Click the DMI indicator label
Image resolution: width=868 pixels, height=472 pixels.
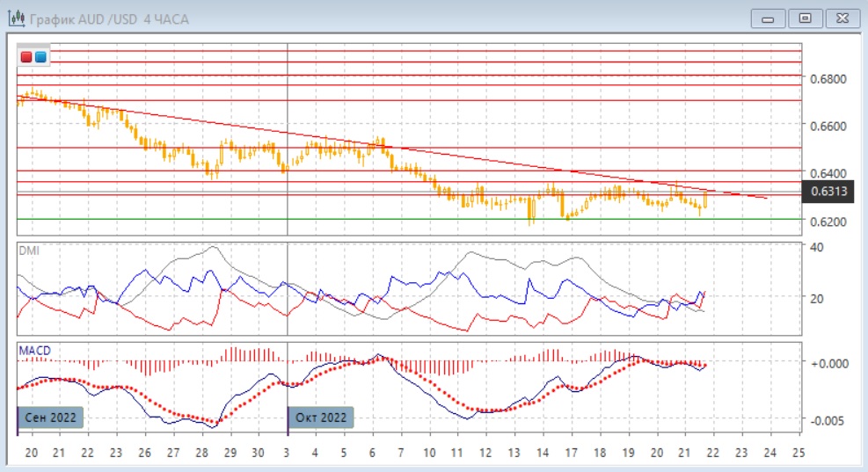(29, 251)
